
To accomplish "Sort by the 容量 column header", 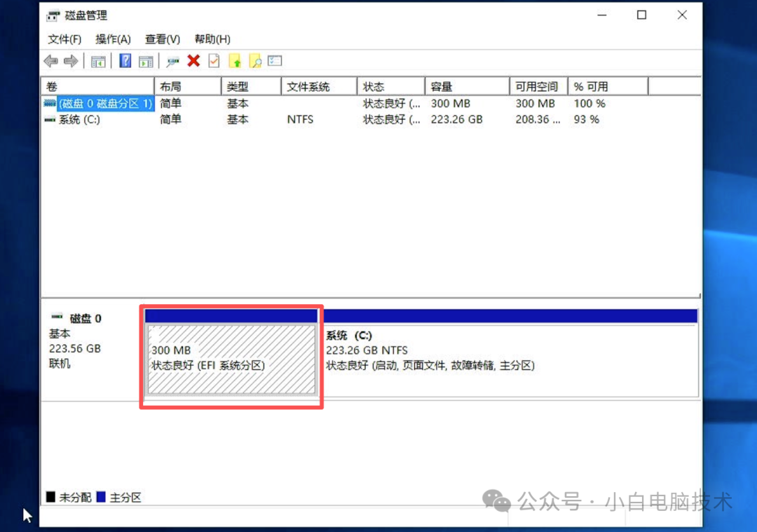I will tap(468, 86).
